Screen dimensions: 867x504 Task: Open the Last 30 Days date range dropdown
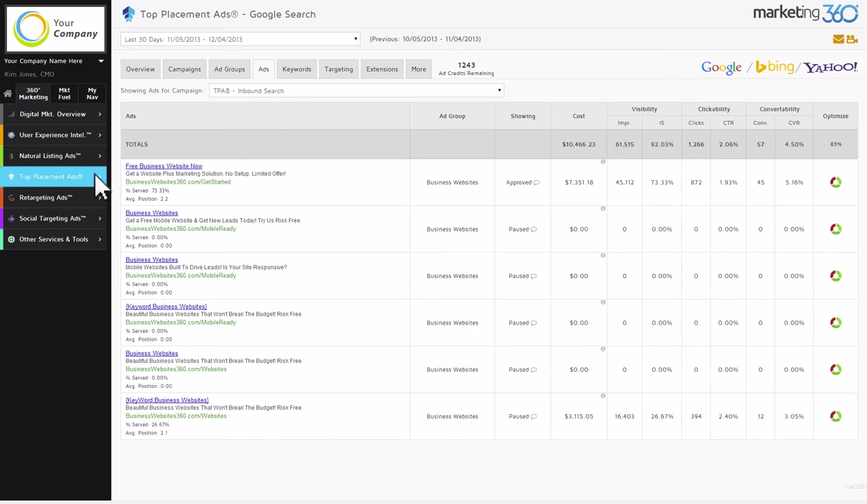[x=239, y=39]
